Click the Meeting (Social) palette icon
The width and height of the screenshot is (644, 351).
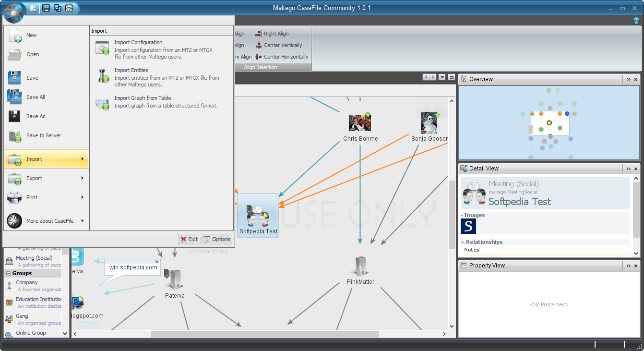coord(9,261)
